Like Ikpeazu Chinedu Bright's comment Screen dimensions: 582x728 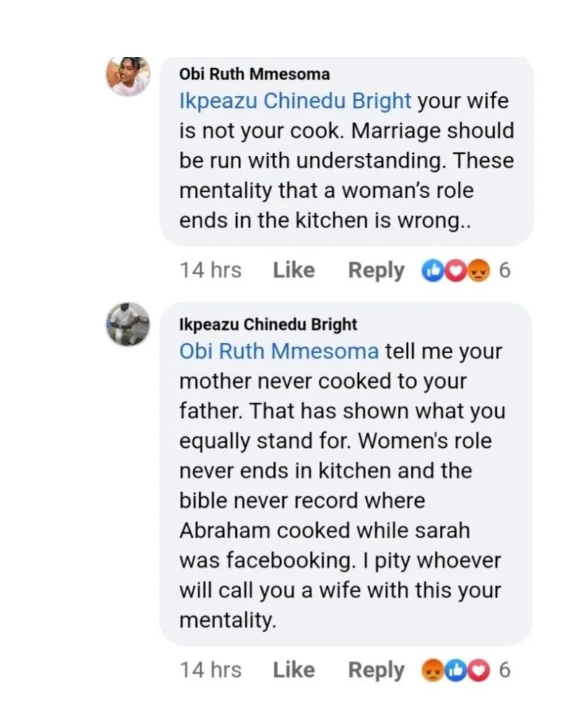[294, 670]
